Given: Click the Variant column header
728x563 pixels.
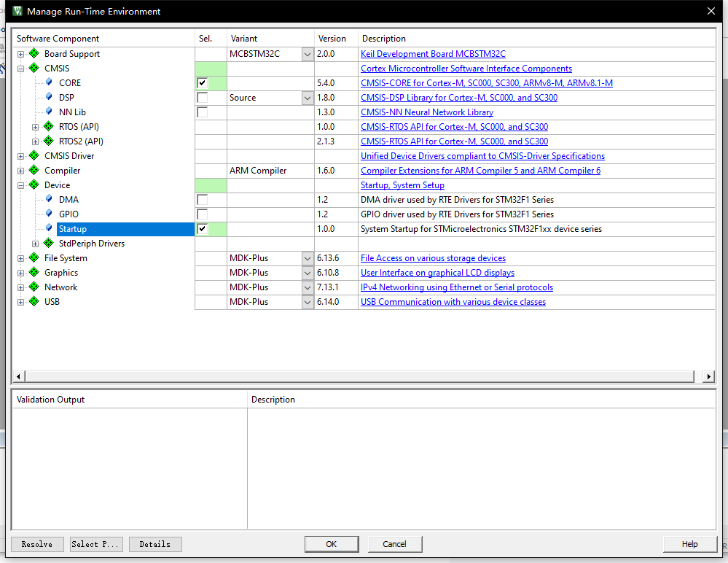Looking at the screenshot, I should 270,38.
